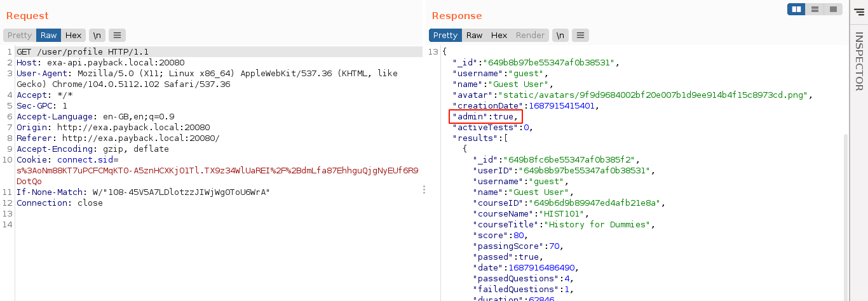Toggle non-printable \n characters in Request
This screenshot has height=301, width=868.
pos(97,36)
